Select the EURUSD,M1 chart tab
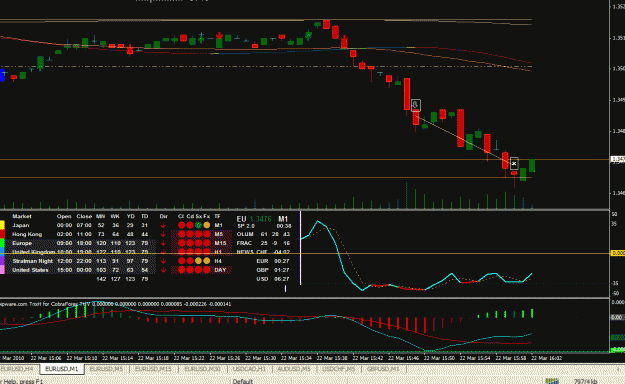This screenshot has width=625, height=384. click(x=62, y=369)
